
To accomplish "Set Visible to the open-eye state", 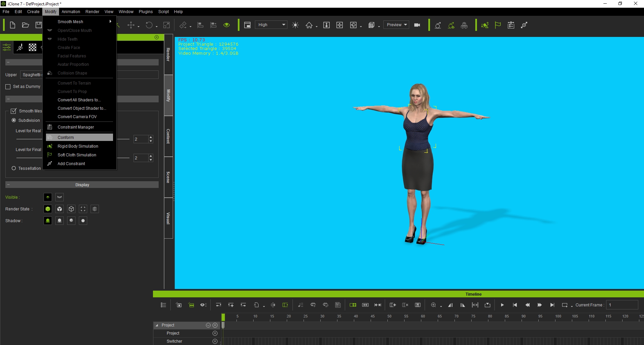I will coord(48,197).
